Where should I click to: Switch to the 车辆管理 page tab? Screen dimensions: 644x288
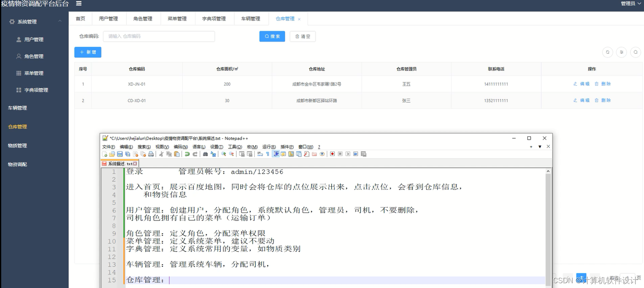coord(251,19)
